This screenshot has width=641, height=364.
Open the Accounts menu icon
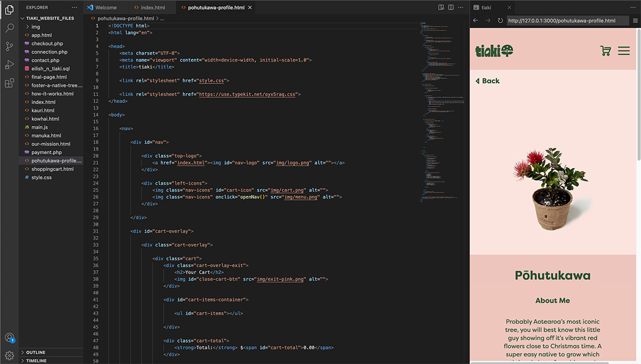point(9,338)
